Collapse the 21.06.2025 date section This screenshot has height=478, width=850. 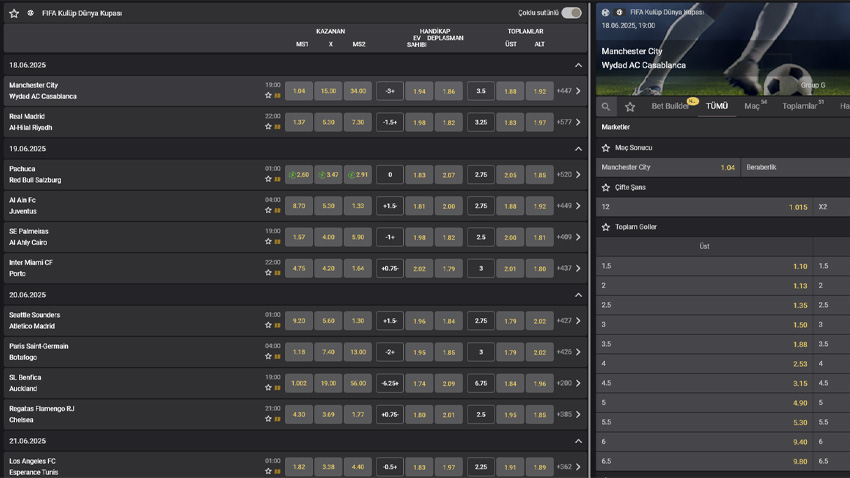578,441
